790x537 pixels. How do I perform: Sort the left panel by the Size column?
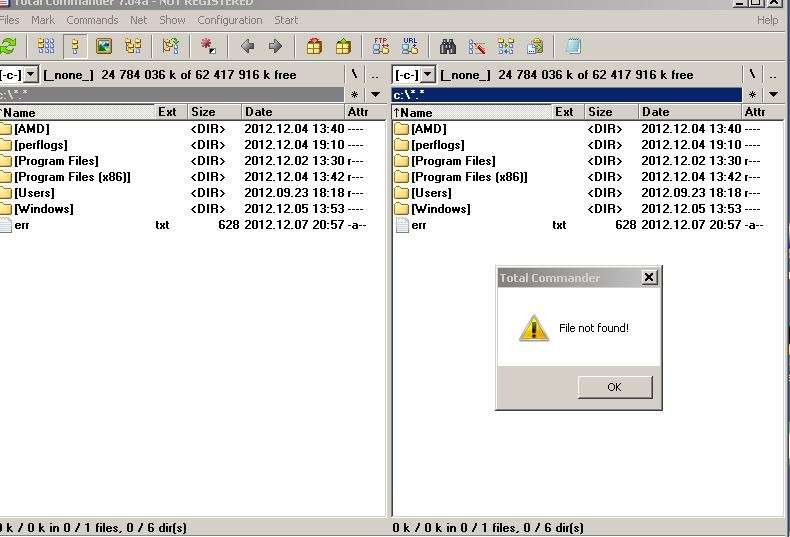[x=215, y=112]
